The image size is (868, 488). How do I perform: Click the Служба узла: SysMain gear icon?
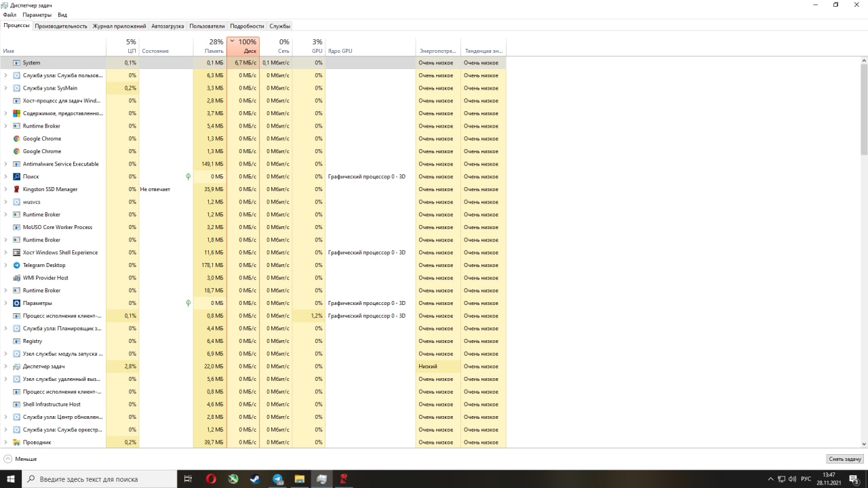pos(17,88)
